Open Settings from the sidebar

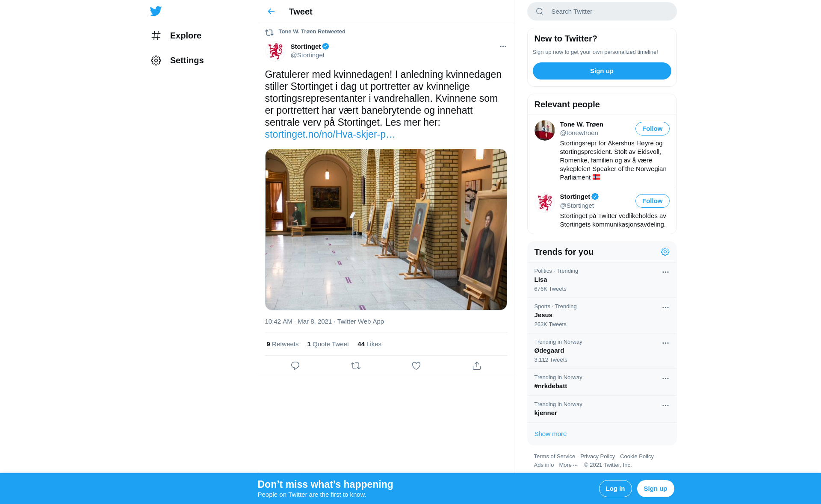click(x=177, y=60)
